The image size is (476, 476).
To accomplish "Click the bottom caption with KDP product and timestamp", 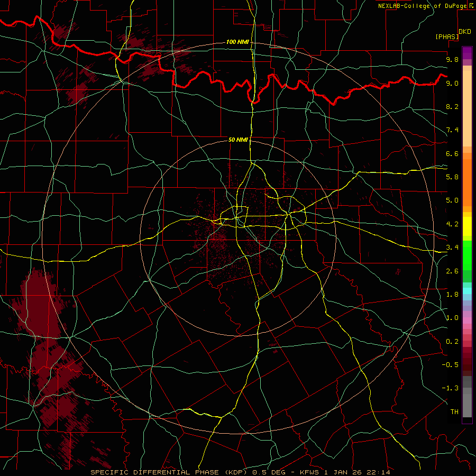I will click(x=240, y=472).
